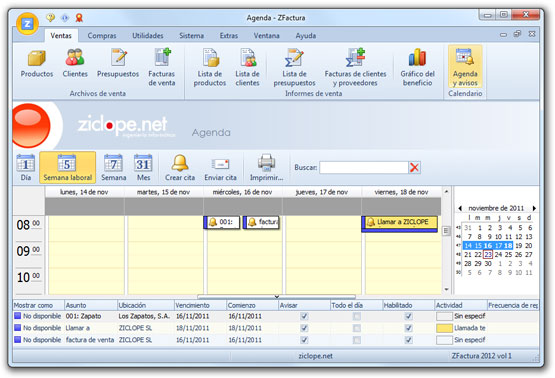Go to next month in mini calendar
555x378 pixels.
(534, 208)
